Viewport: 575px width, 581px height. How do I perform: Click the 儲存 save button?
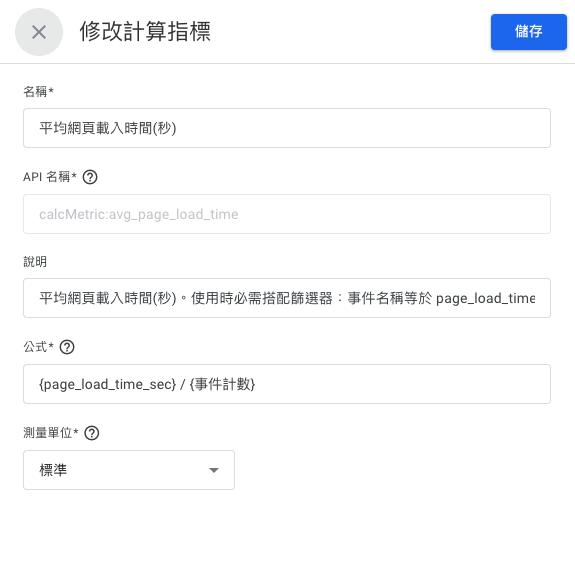coord(529,32)
